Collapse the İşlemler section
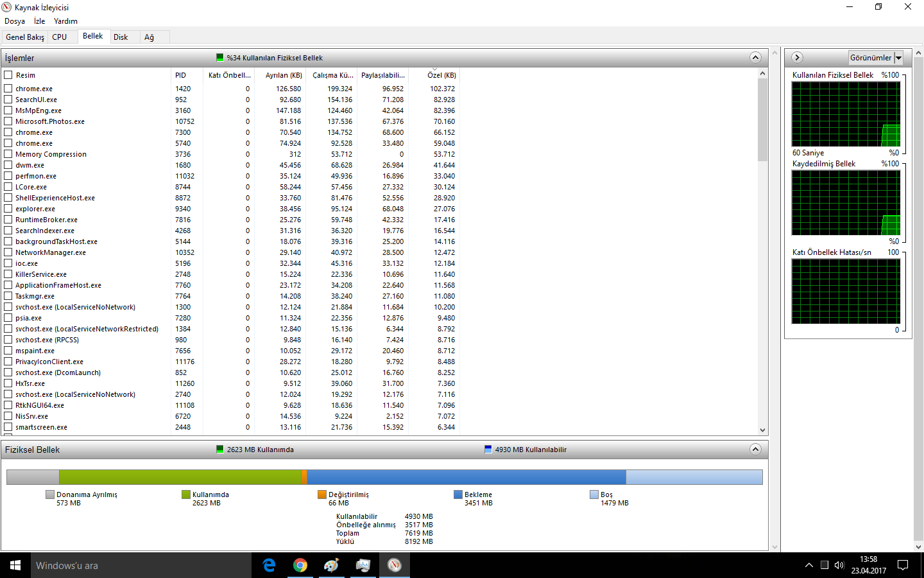Screen dimensions: 924x578 coord(755,58)
